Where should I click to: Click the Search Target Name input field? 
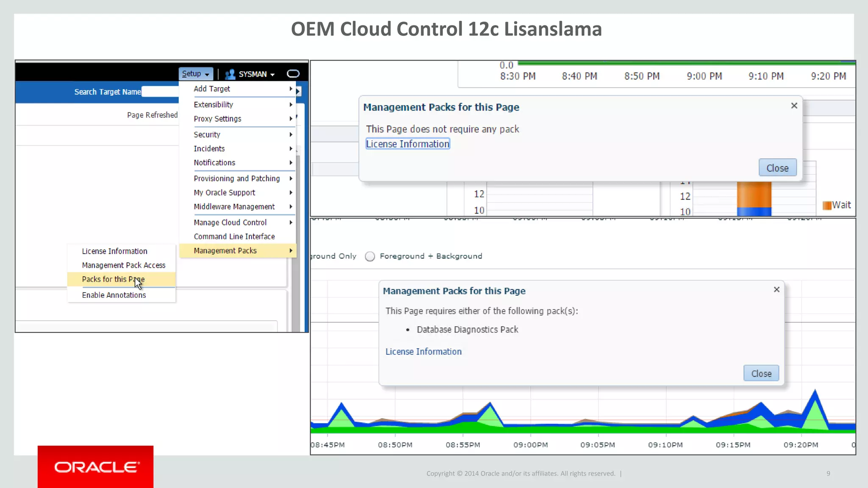[160, 91]
